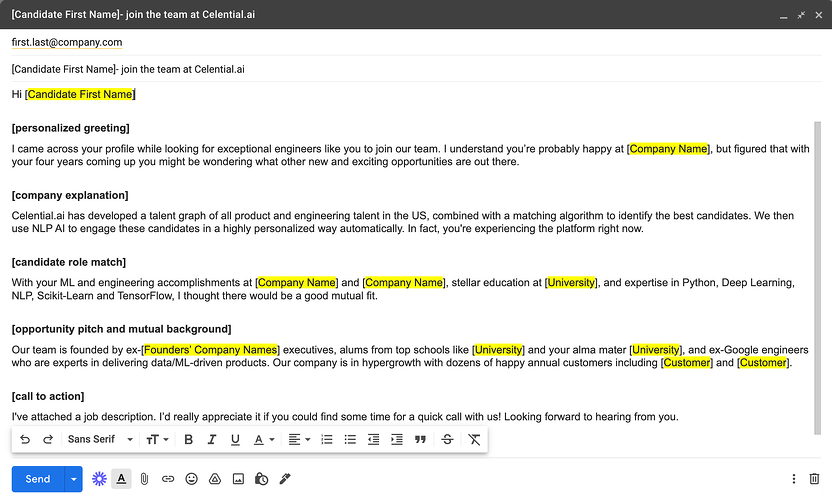Screen dimensions: 832x500
Task: Insert a numbered list
Action: 327,439
